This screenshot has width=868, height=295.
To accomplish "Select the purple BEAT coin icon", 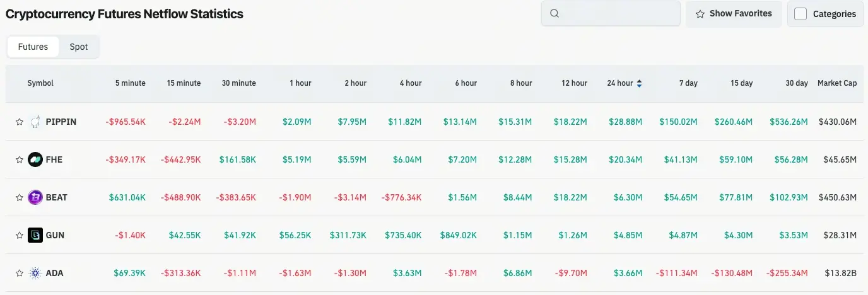I will 35,197.
